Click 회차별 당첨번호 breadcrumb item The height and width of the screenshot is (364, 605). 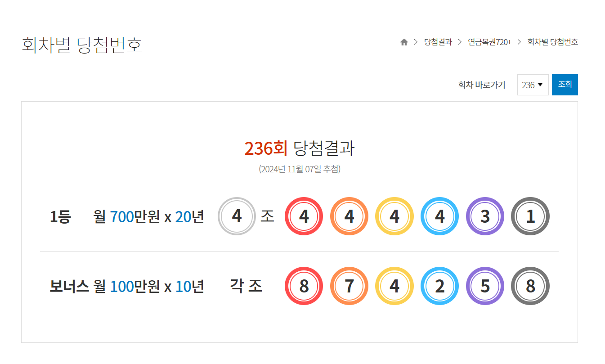pos(552,42)
